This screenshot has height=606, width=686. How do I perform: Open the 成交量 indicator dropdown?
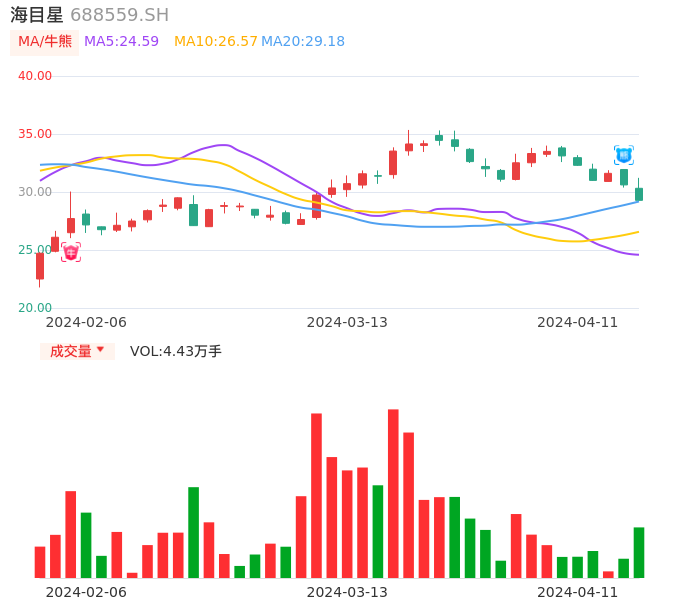tap(77, 351)
